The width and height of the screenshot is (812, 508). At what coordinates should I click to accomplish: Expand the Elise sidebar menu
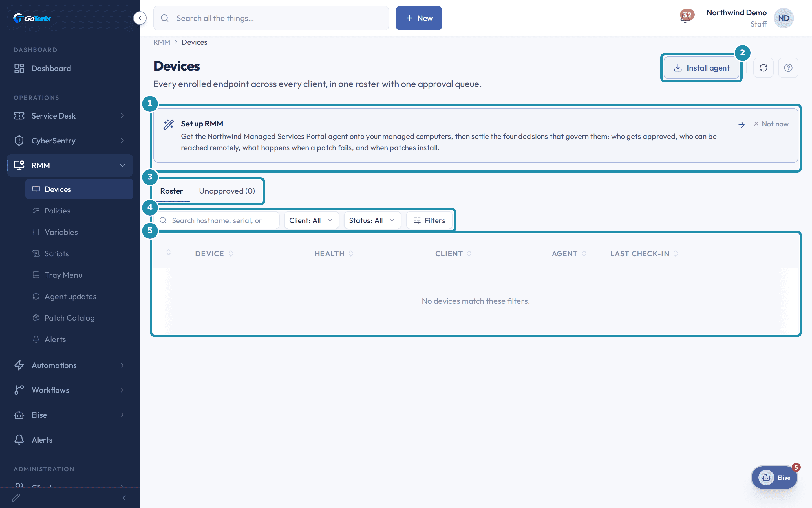click(70, 415)
